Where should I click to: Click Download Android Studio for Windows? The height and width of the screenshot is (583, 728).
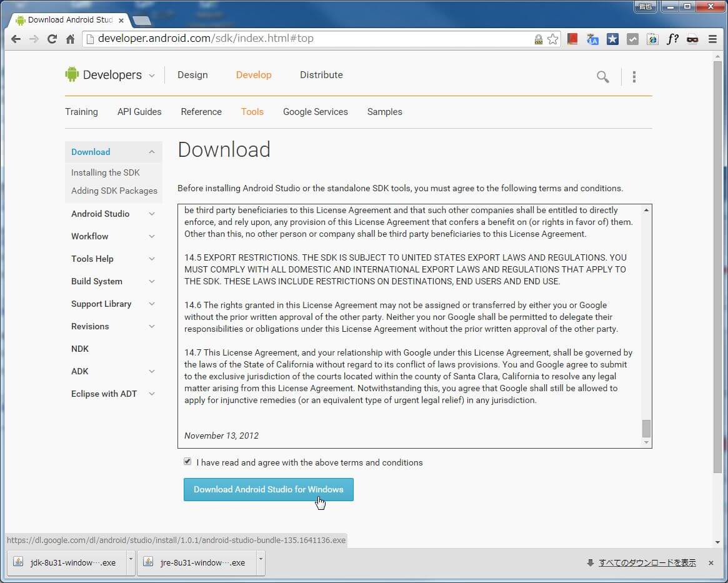click(268, 489)
